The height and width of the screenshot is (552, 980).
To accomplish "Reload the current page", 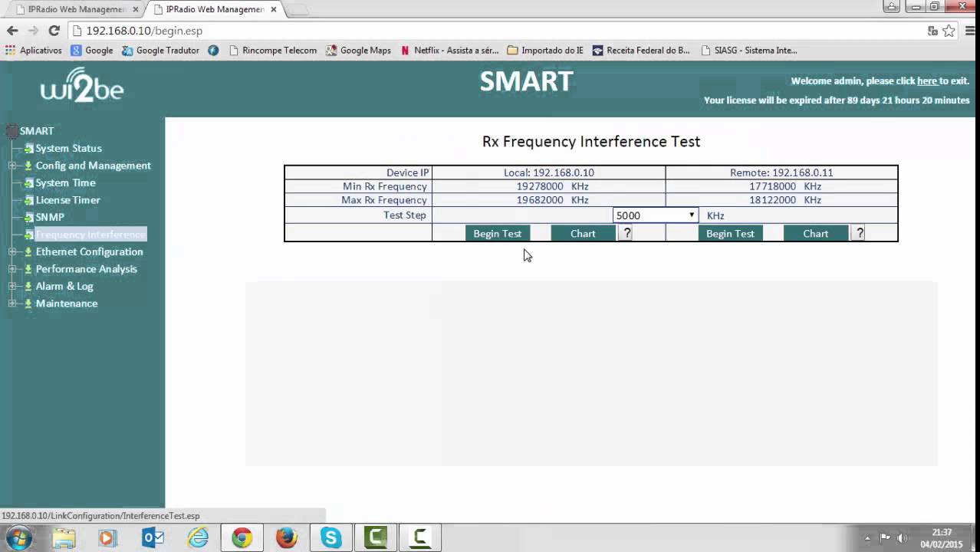I will point(54,31).
